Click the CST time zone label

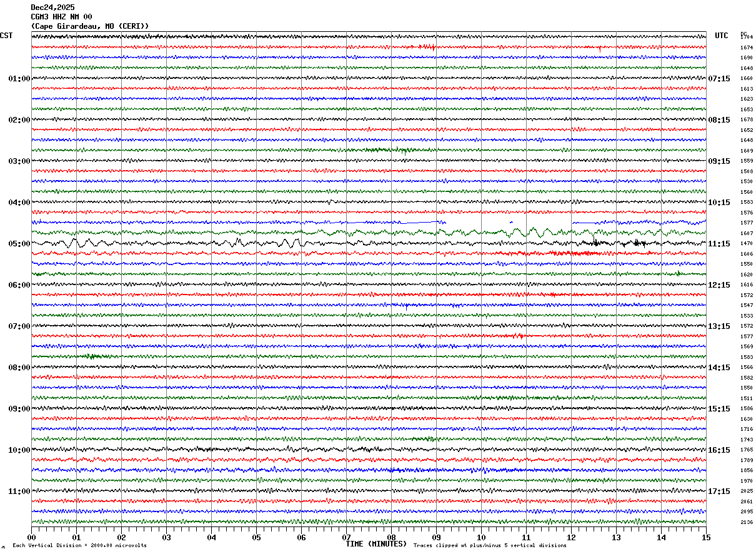coord(6,36)
